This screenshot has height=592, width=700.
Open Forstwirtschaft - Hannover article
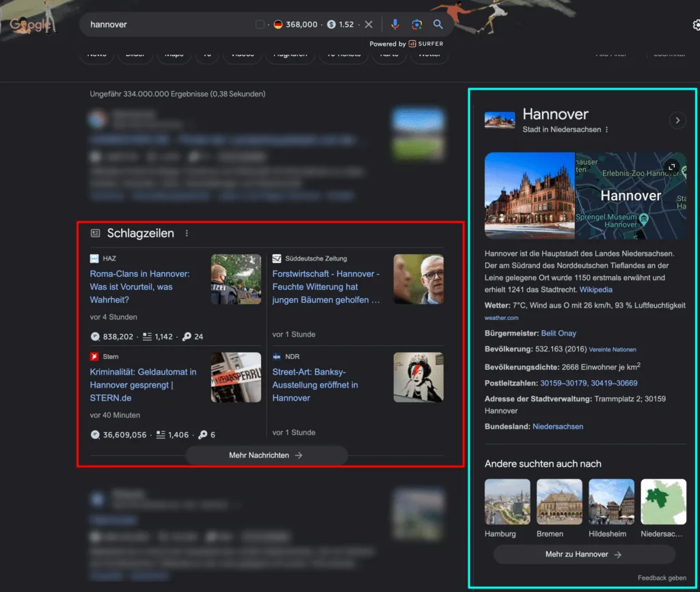click(326, 286)
